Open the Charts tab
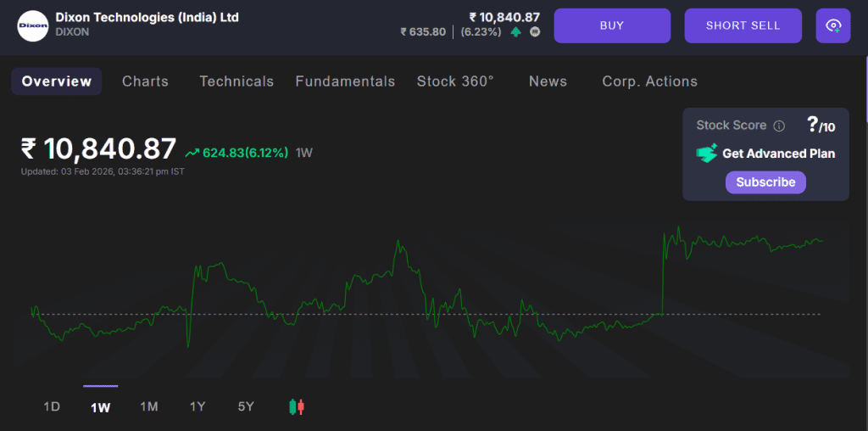 [145, 81]
